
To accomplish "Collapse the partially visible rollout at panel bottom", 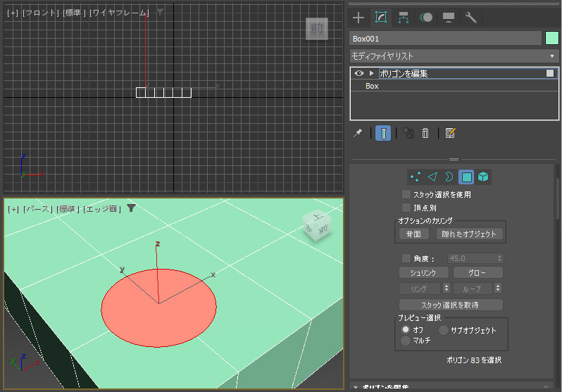I will pyautogui.click(x=356, y=387).
